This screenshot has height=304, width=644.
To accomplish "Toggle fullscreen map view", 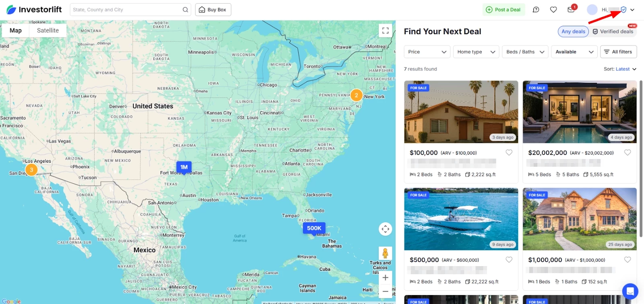I will (385, 30).
